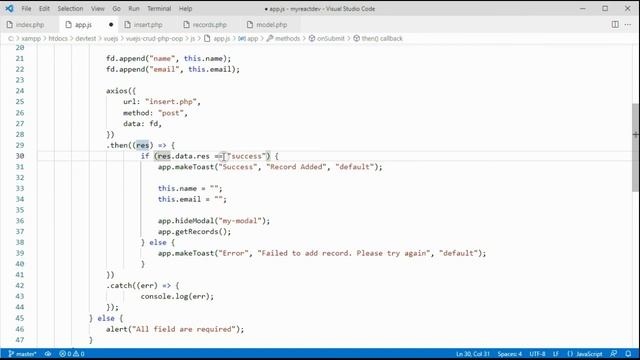This screenshot has height=360, width=640.
Task: Click the js folder breadcrumb segment
Action: coord(193,38)
